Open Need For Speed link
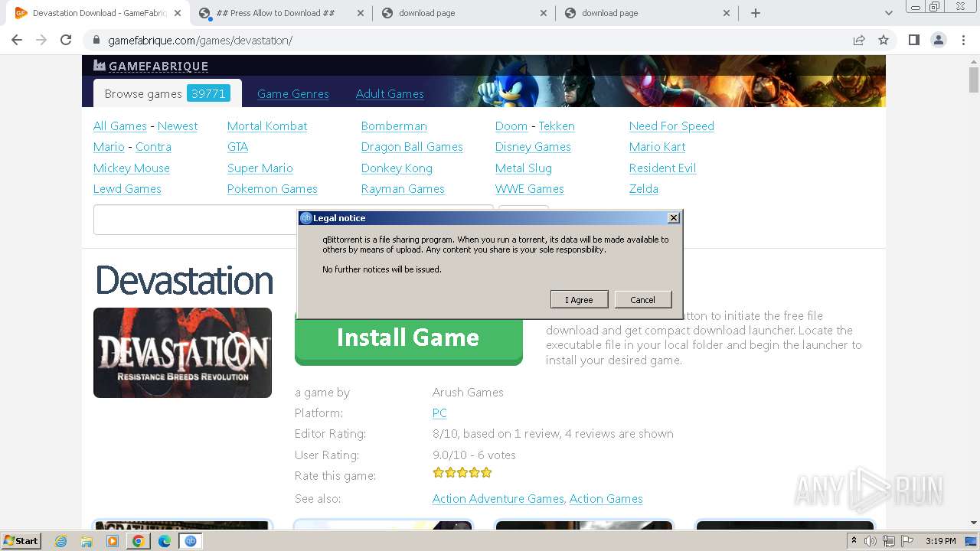The width and height of the screenshot is (980, 551). pos(671,126)
